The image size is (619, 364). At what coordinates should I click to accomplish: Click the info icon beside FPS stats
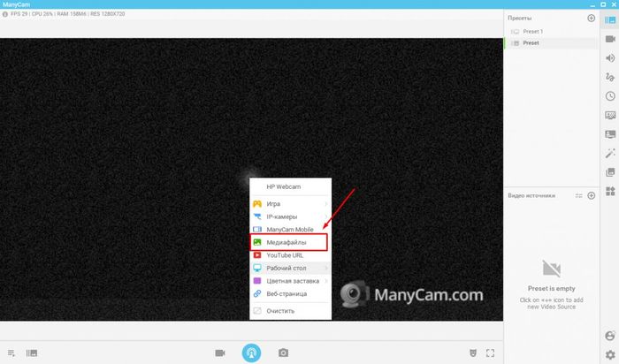[x=5, y=14]
